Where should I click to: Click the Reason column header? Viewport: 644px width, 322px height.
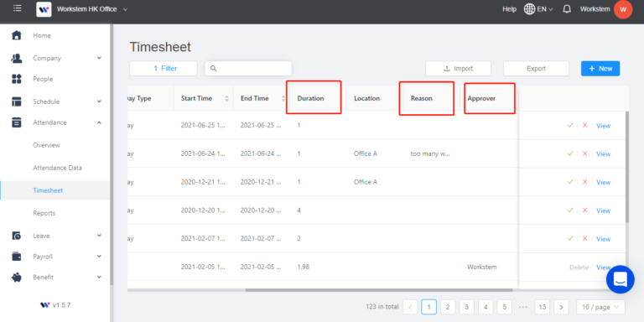coord(422,99)
